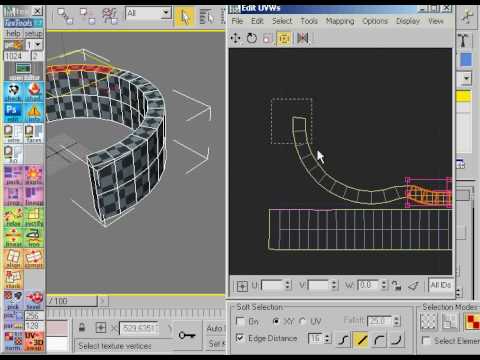
Task: Click the TexTools info warning icon
Action: click(34, 113)
